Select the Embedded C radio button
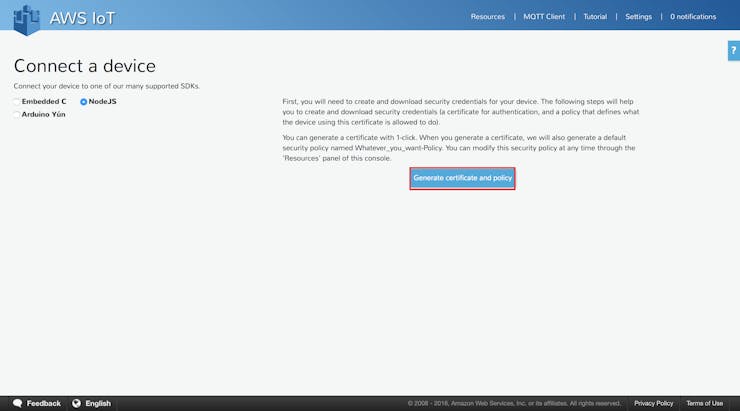 (17, 102)
